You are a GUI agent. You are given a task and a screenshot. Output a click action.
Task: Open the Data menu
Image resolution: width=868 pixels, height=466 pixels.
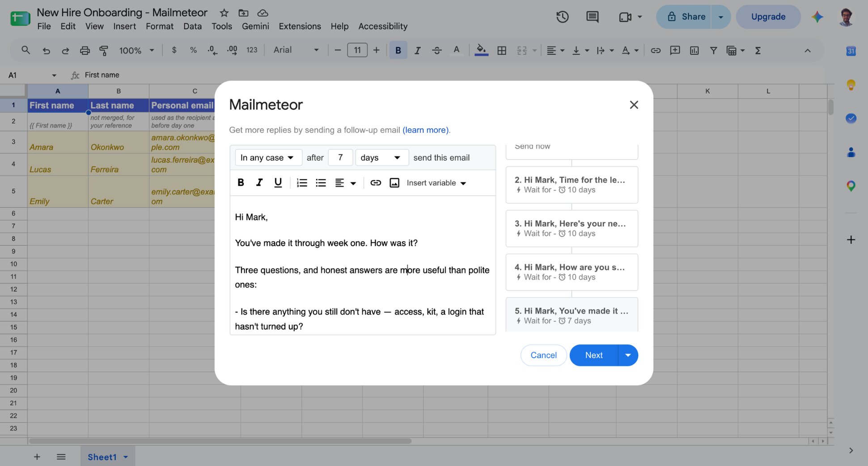192,26
